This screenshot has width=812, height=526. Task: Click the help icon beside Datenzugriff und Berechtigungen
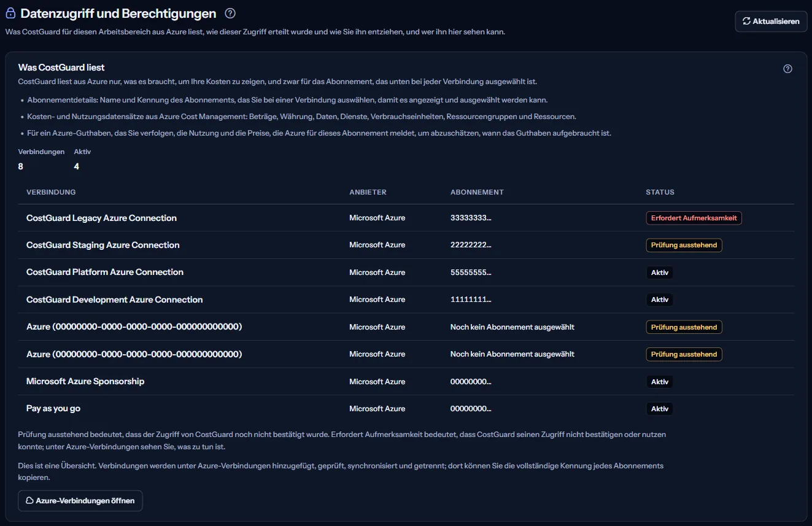pyautogui.click(x=230, y=13)
